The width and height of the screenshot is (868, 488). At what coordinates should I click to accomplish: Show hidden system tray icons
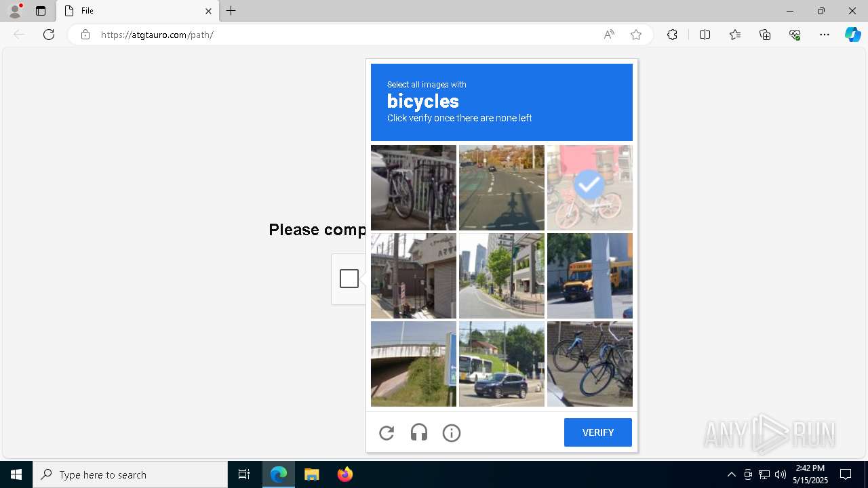(x=731, y=474)
